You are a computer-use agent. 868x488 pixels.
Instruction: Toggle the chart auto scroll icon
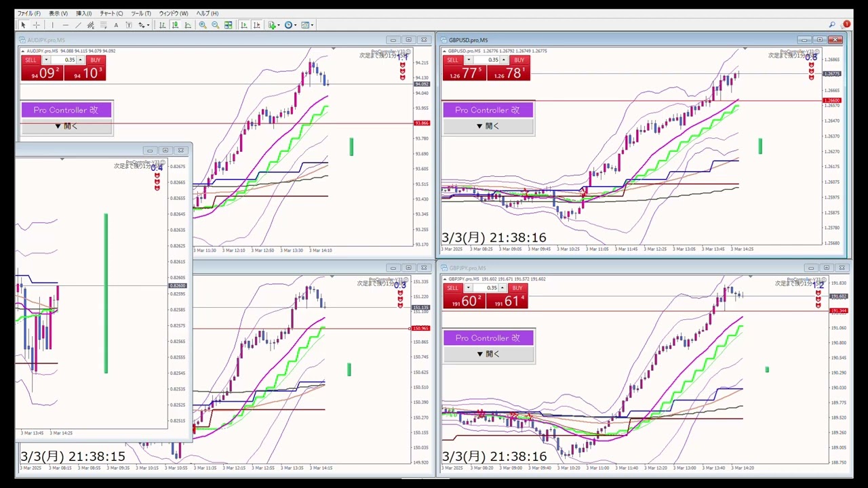pos(244,25)
